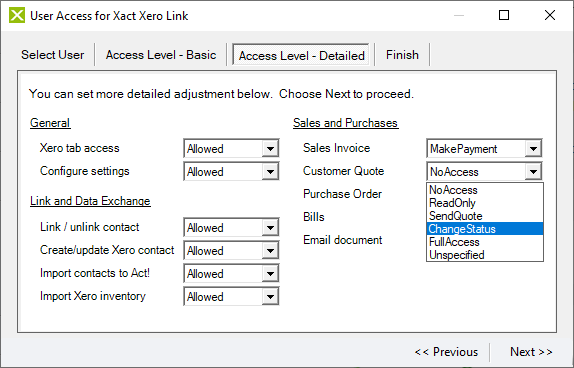Go to the Finish tab

point(402,55)
